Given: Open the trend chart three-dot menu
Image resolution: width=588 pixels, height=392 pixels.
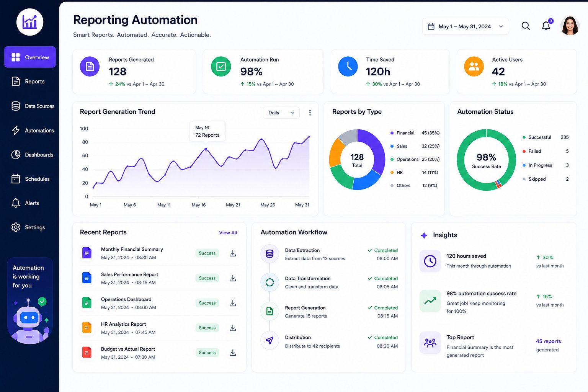Looking at the screenshot, I should click(310, 113).
